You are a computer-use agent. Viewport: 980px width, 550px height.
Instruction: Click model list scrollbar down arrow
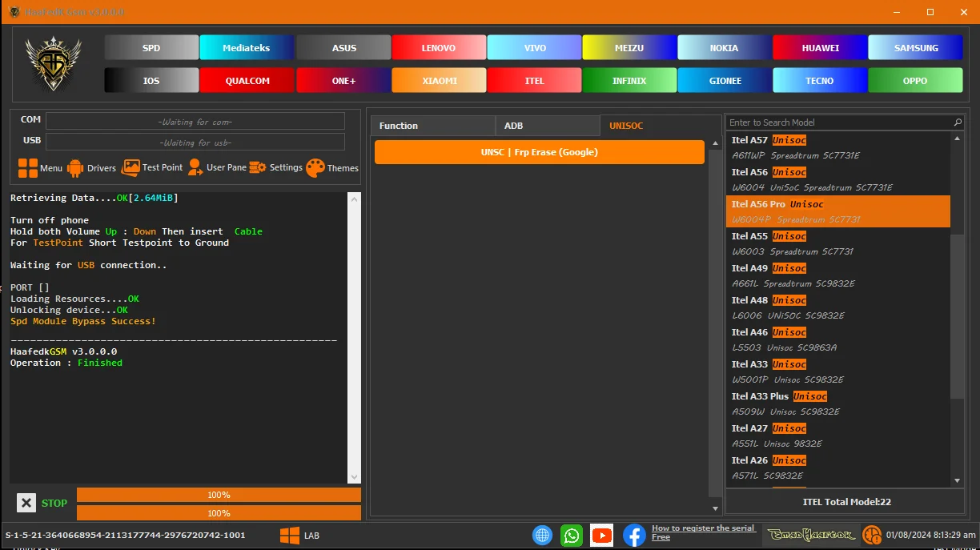click(958, 480)
